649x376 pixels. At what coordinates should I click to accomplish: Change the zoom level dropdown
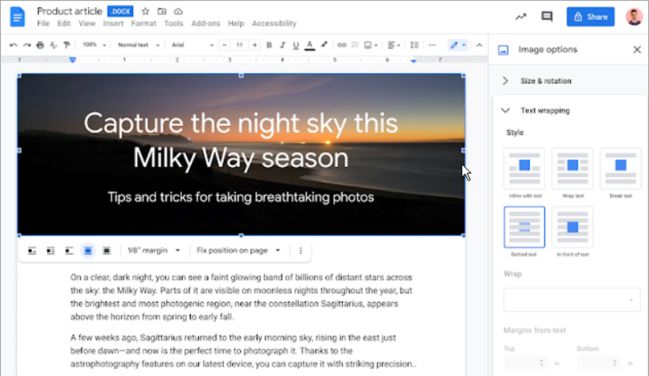94,45
